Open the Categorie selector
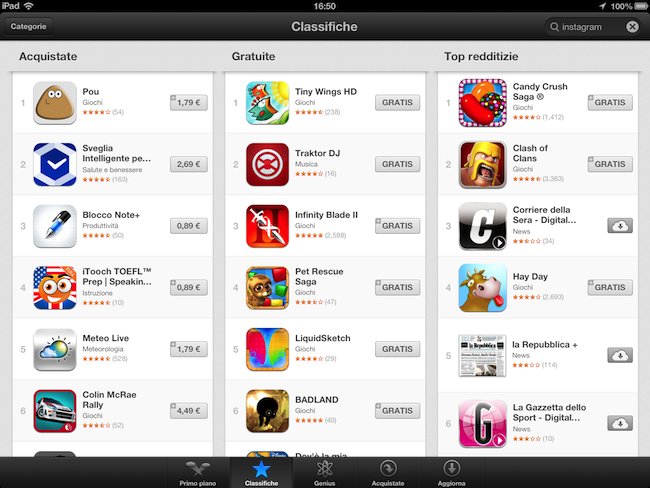 [29, 27]
